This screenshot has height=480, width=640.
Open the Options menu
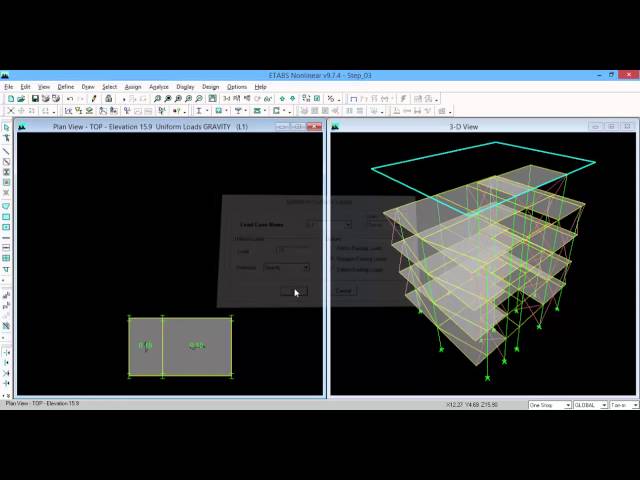[237, 87]
